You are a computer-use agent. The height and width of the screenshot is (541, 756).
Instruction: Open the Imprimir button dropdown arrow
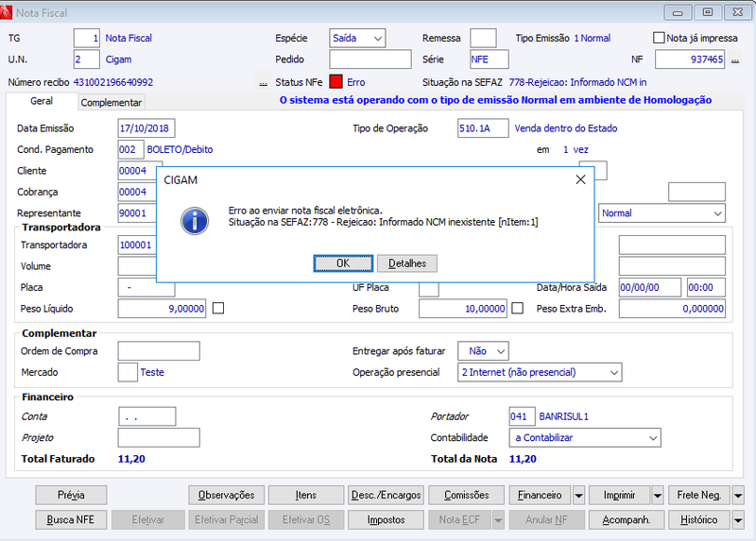658,496
